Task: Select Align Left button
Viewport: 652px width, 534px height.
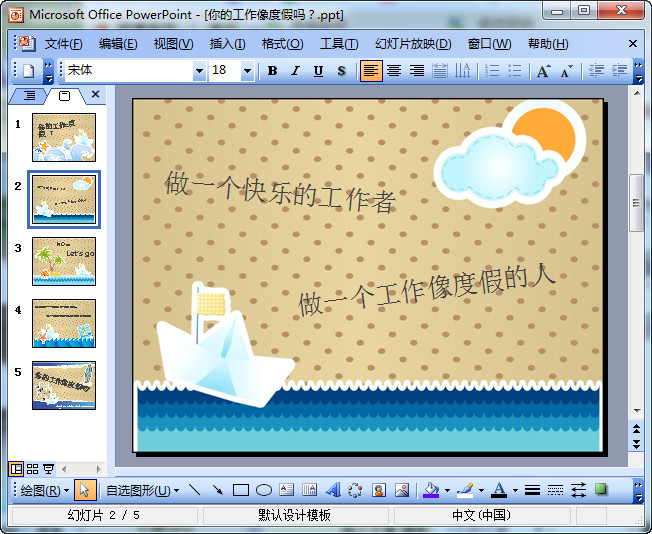Action: coord(371,71)
